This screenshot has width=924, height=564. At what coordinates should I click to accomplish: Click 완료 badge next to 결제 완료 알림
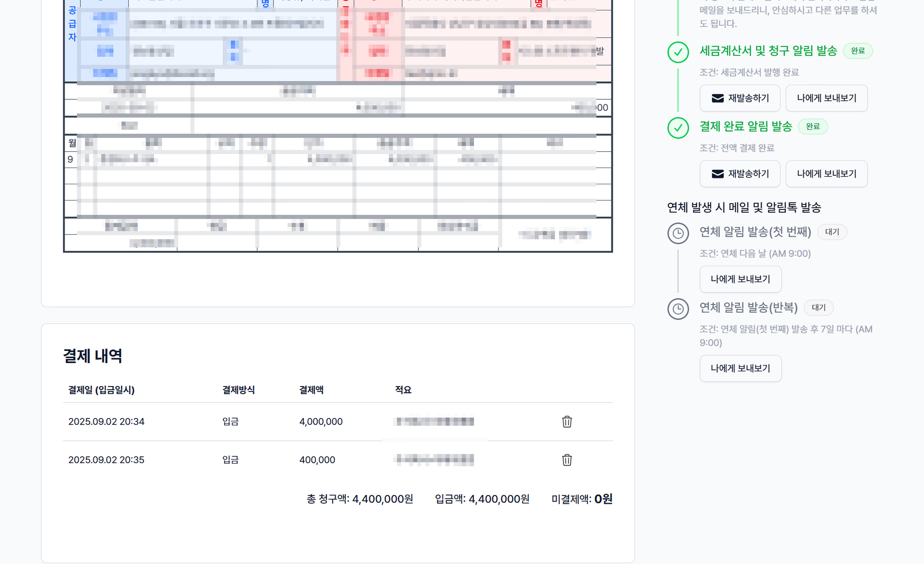pos(813,126)
